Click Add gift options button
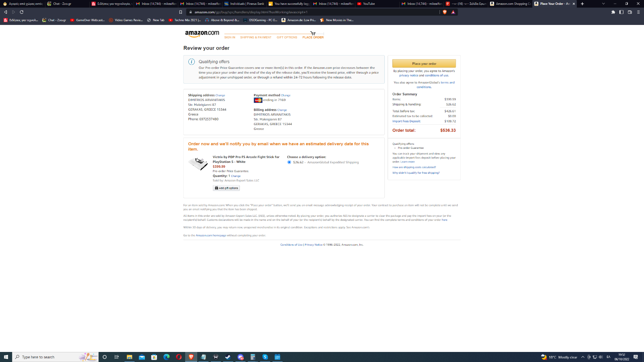Viewport: 644px width, 362px height. point(226,188)
